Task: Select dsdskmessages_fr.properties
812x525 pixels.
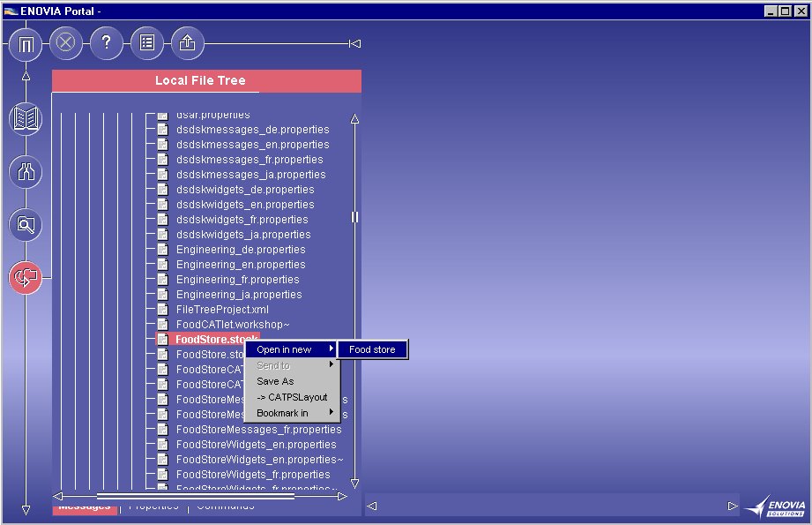Action: [x=250, y=160]
